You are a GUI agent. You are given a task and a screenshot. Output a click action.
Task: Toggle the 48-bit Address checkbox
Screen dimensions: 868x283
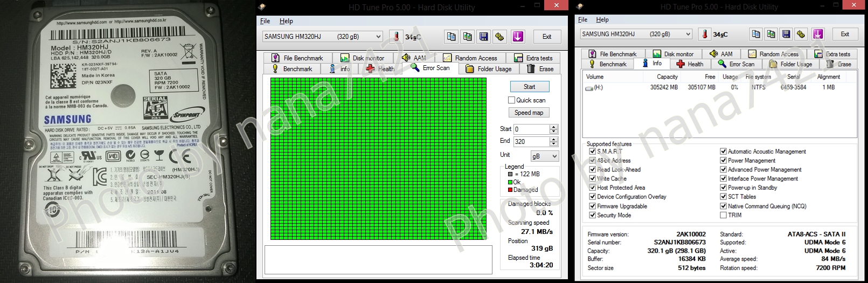(593, 161)
